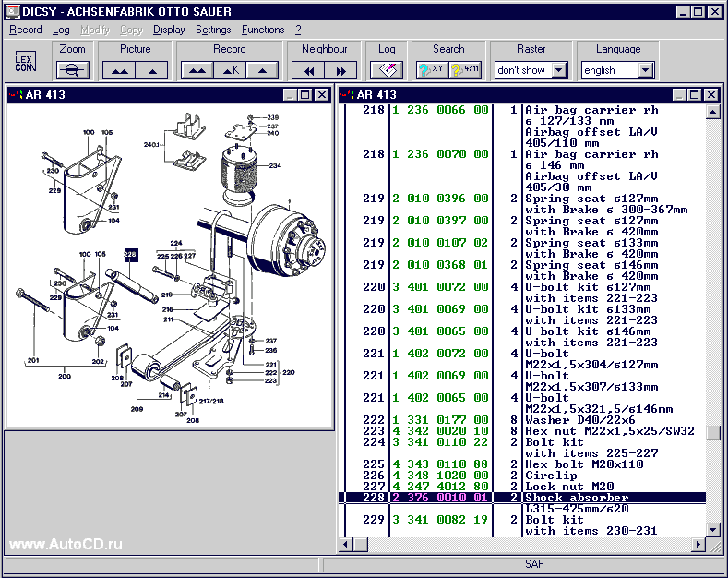
Task: Open the Functions menu
Action: click(x=263, y=30)
